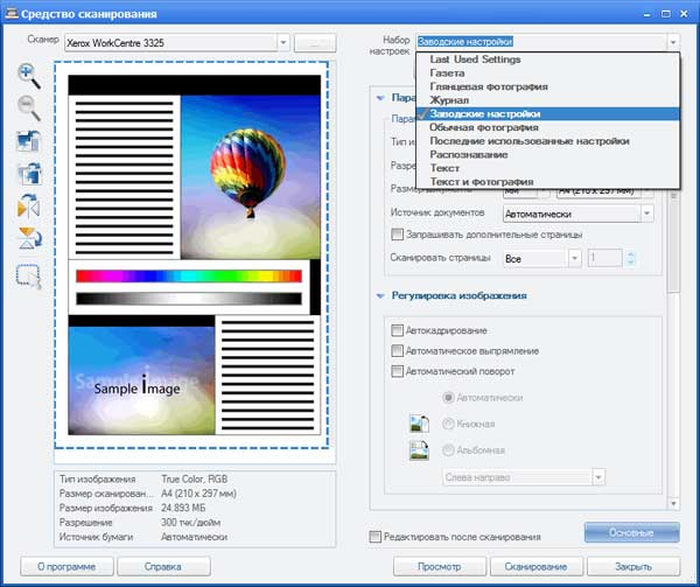Viewport: 700px width, 587px height.
Task: Click the Сканирование button
Action: tap(536, 566)
